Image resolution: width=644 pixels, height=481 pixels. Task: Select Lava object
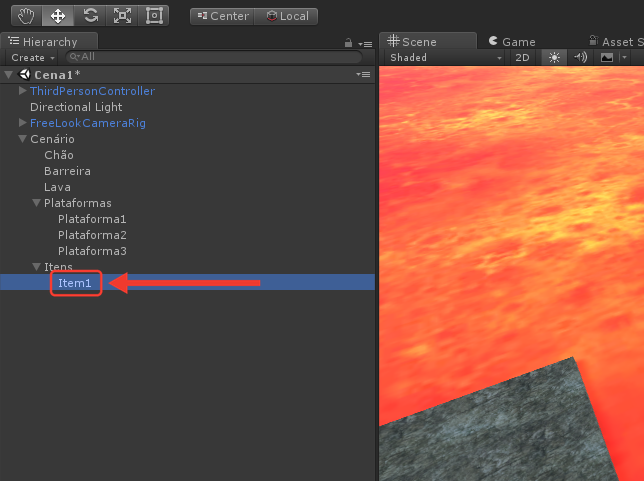pyautogui.click(x=57, y=187)
